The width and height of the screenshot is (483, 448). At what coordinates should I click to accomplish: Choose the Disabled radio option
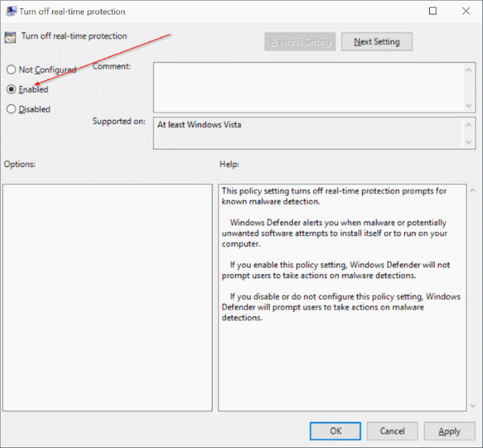[11, 109]
